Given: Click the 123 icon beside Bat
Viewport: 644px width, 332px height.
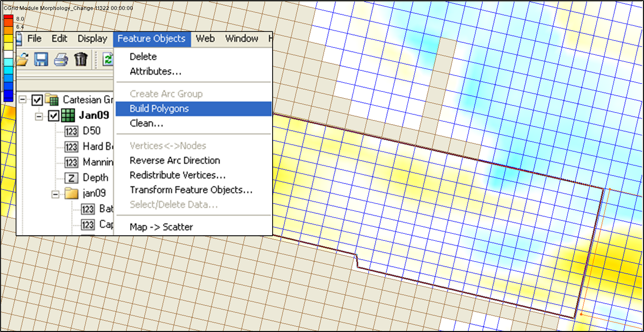Looking at the screenshot, I should click(88, 209).
